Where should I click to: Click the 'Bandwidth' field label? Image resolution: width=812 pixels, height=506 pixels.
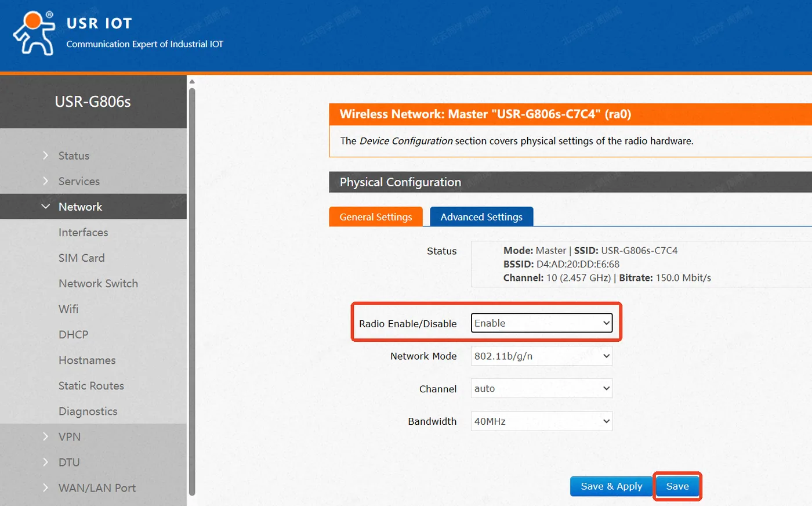coord(432,421)
